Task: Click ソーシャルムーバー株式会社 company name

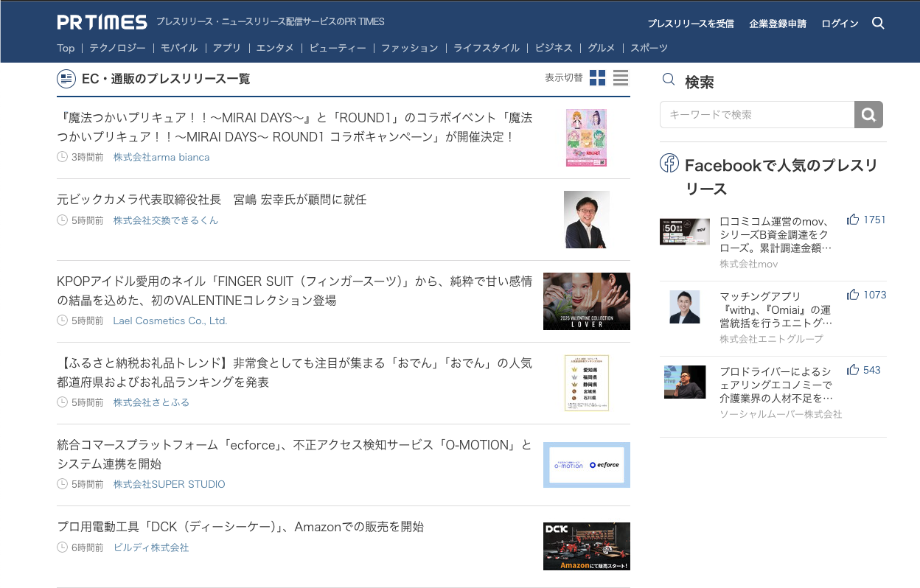Action: [x=781, y=414]
